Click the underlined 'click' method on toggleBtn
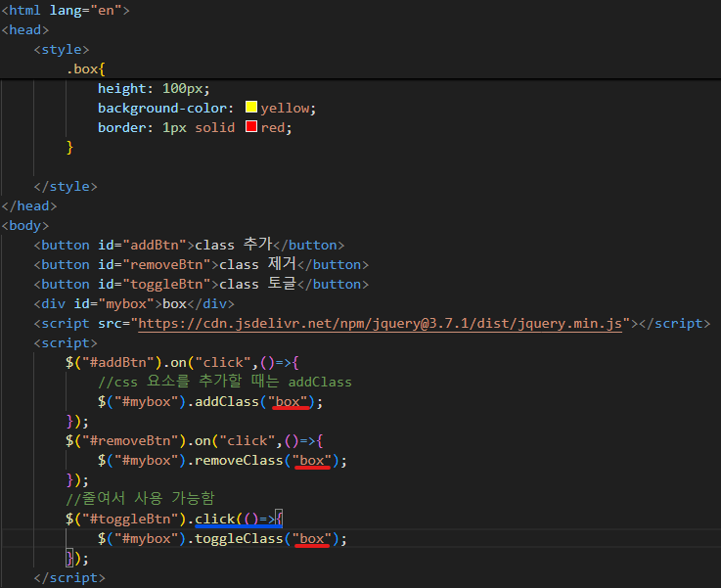The image size is (721, 588). (x=215, y=520)
